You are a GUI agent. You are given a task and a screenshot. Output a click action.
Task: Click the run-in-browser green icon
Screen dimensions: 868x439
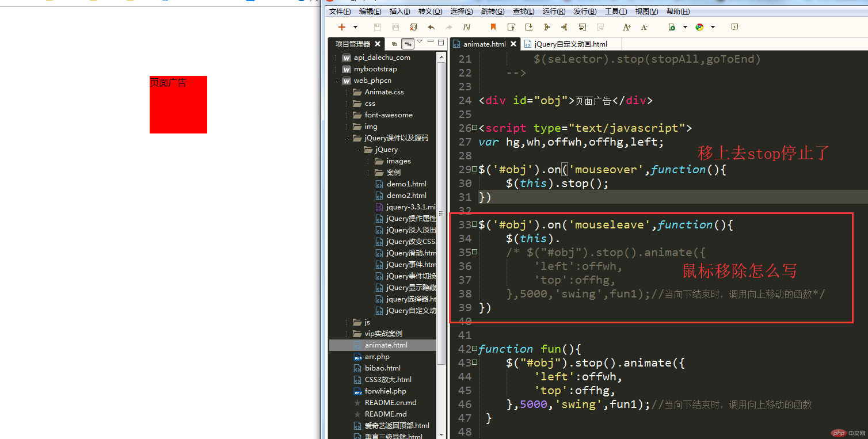pos(672,27)
